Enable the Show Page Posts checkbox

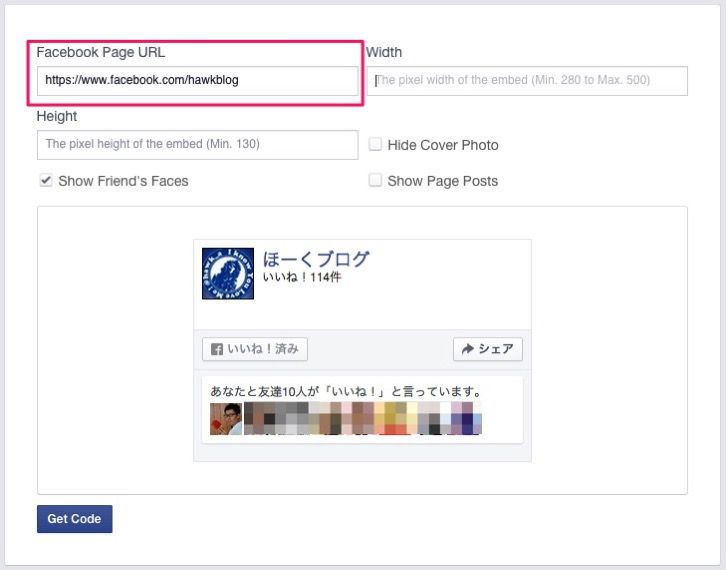pyautogui.click(x=375, y=180)
